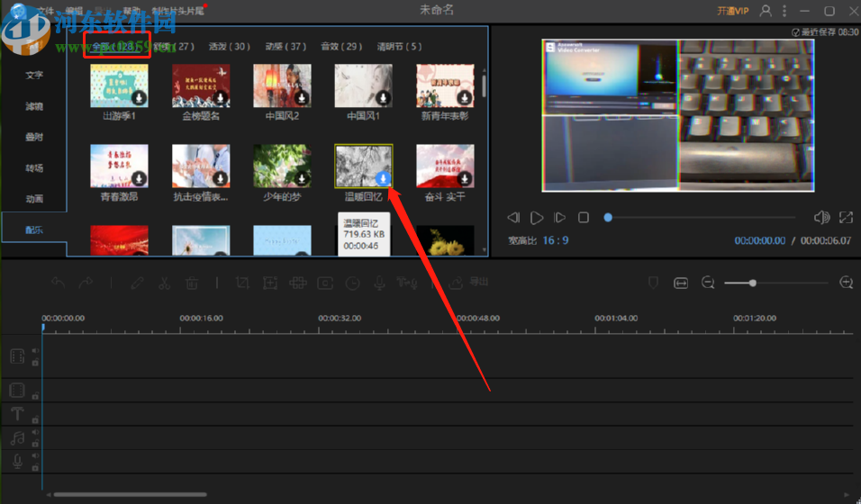
Task: Mute the main video track
Action: coord(35,351)
